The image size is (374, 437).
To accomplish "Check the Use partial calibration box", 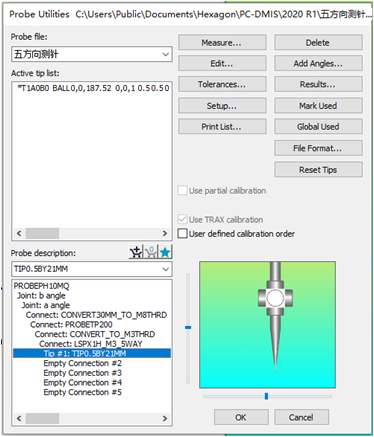I will point(182,190).
